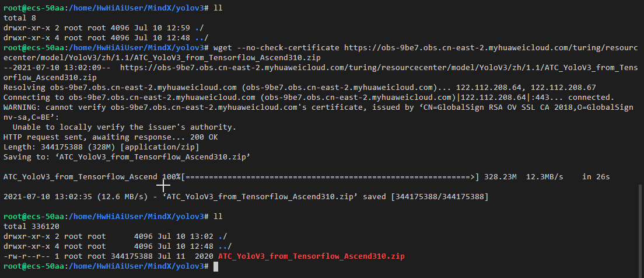Screen dimensions: 644x278
Task: Place cursor at the final empty prompt
Action: [216, 266]
